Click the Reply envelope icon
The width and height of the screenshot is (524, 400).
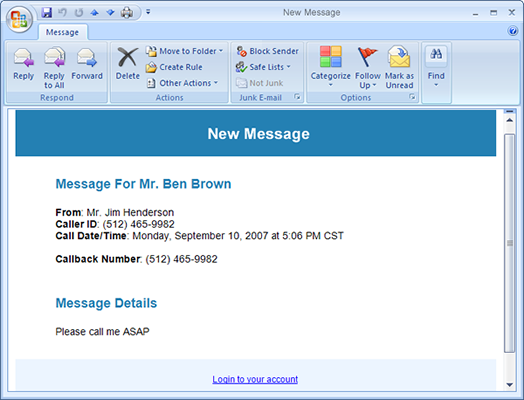point(23,57)
